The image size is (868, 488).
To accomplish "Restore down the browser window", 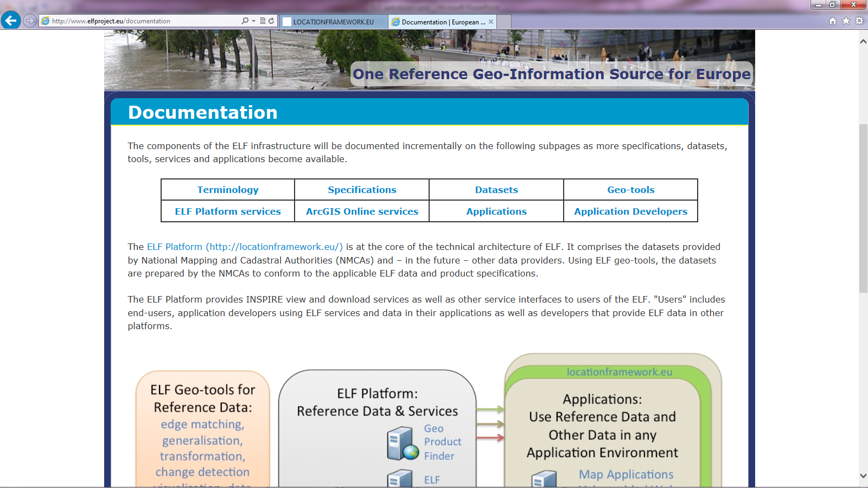I will coord(833,4).
